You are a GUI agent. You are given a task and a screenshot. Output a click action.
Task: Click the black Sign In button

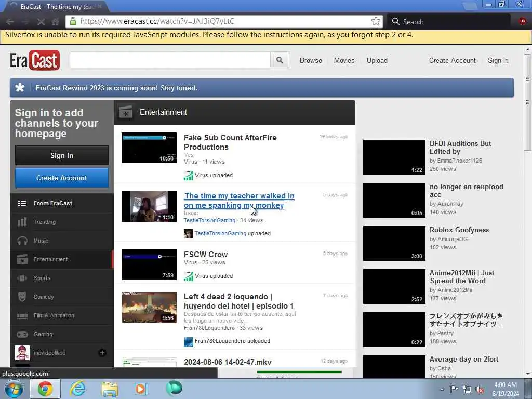pos(62,155)
